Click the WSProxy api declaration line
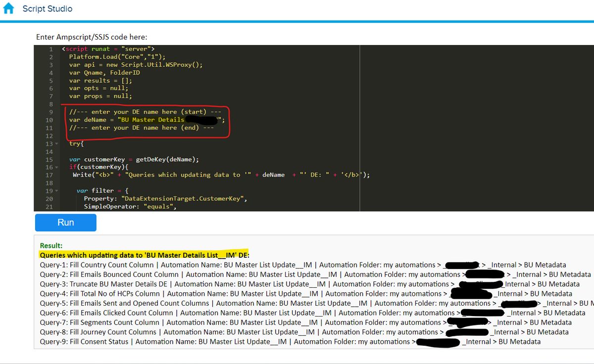This screenshot has height=364, width=594. pos(136,65)
